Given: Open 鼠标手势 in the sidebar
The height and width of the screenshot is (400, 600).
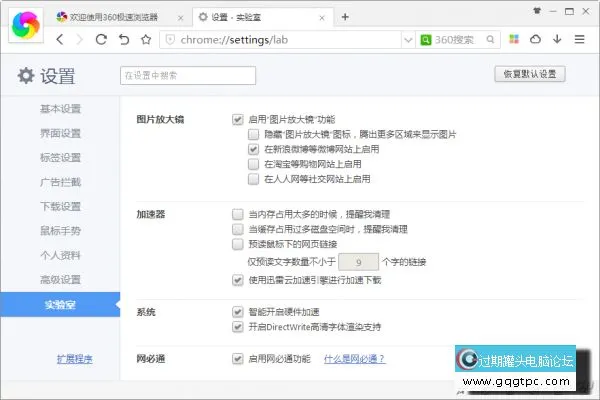Looking at the screenshot, I should pyautogui.click(x=60, y=231).
